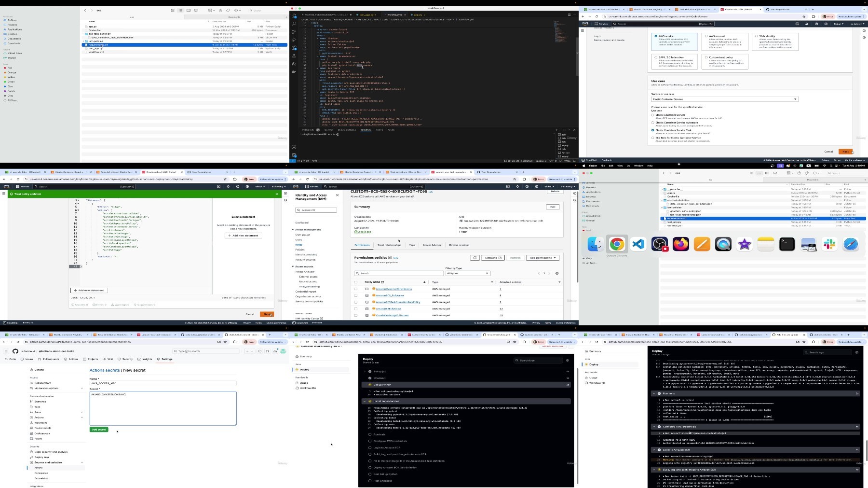Open Accounts icon in VS Code activity bar
868x488 pixels.
(x=294, y=147)
